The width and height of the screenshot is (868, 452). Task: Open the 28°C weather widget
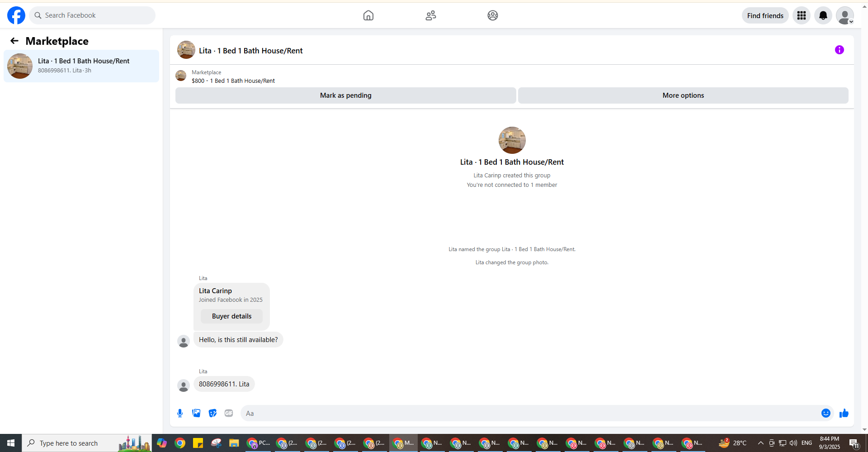[733, 443]
